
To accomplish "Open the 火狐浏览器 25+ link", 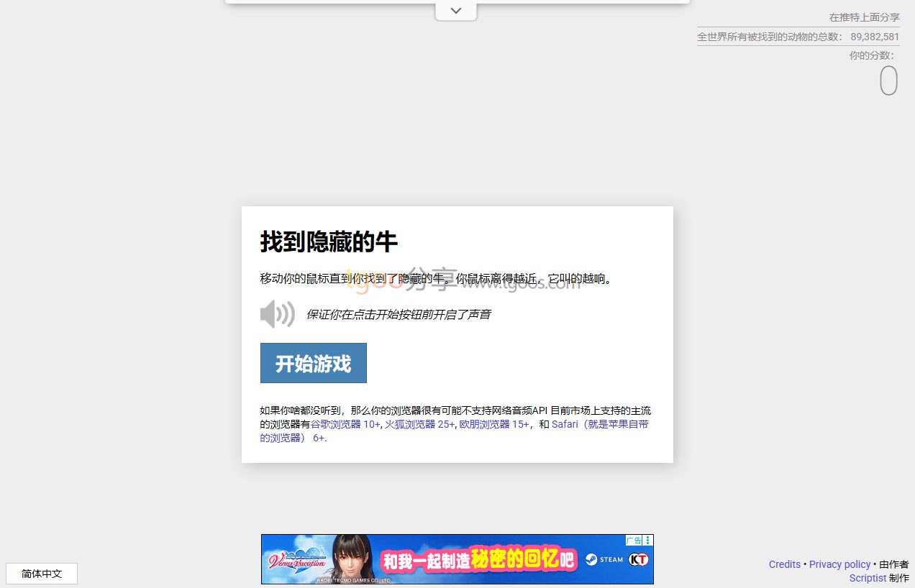I will pos(419,424).
